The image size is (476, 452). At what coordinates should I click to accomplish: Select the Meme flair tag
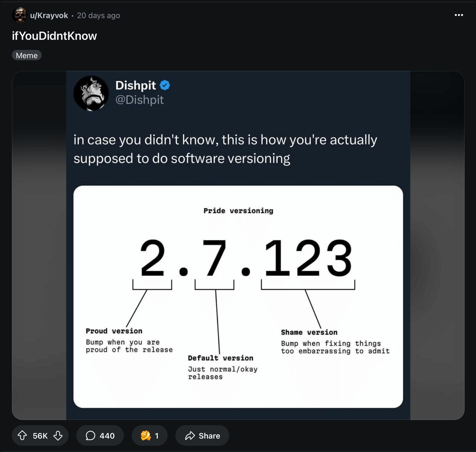point(27,55)
